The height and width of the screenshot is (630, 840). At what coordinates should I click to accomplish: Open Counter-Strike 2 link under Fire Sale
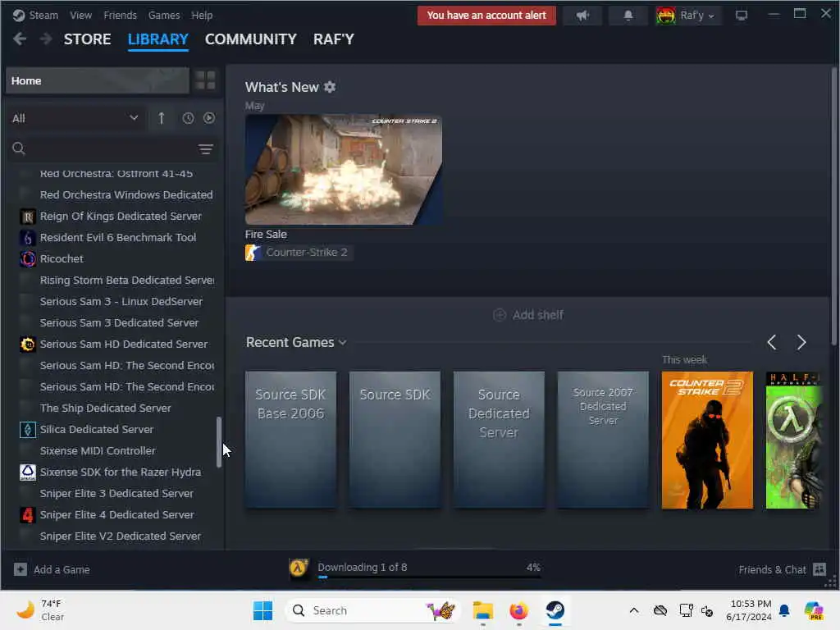pyautogui.click(x=299, y=253)
